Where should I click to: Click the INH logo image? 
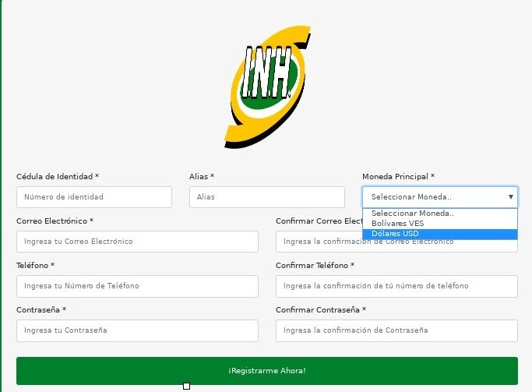[x=267, y=87]
